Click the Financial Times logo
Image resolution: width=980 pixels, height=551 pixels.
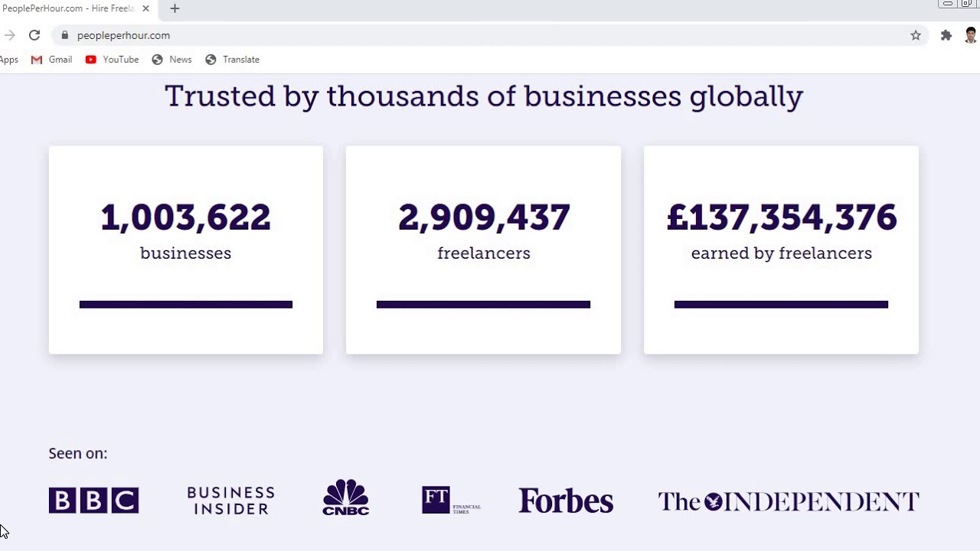(x=451, y=500)
